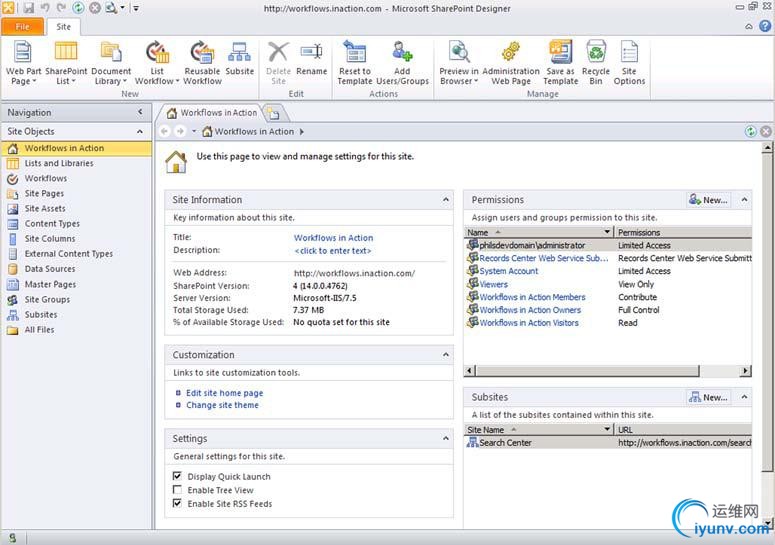Open the new blank tab icon
The height and width of the screenshot is (545, 775).
273,114
